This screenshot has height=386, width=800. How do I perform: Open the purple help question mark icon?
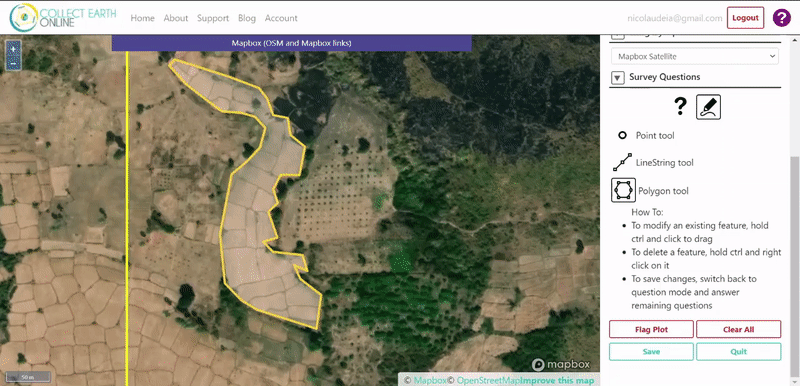coord(782,18)
